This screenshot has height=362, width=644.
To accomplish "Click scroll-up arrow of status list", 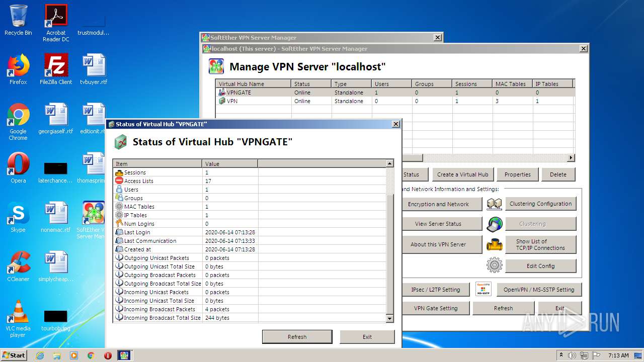I will (389, 164).
